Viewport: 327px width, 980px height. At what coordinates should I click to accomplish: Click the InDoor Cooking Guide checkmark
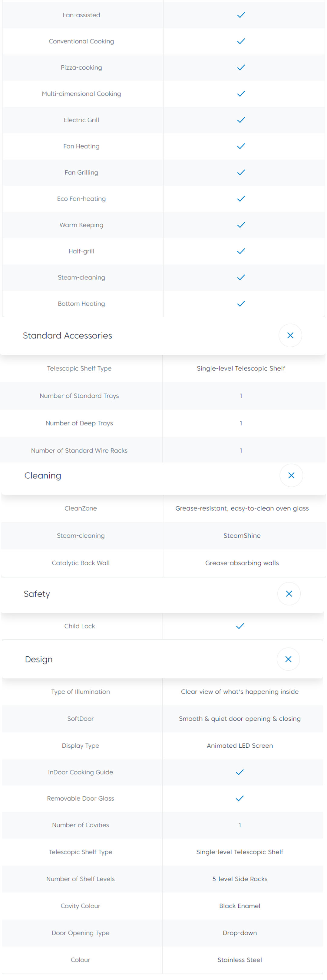[240, 772]
